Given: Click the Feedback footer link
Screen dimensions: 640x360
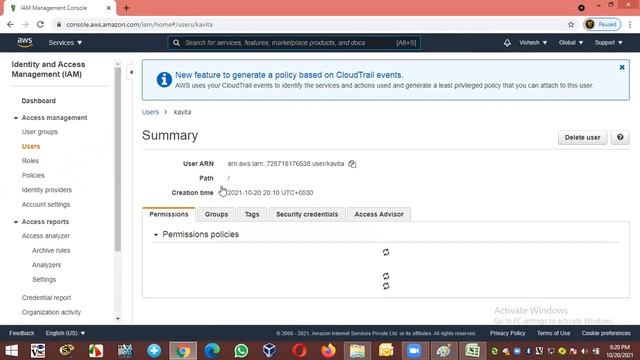Looking at the screenshot, I should click(x=22, y=333).
